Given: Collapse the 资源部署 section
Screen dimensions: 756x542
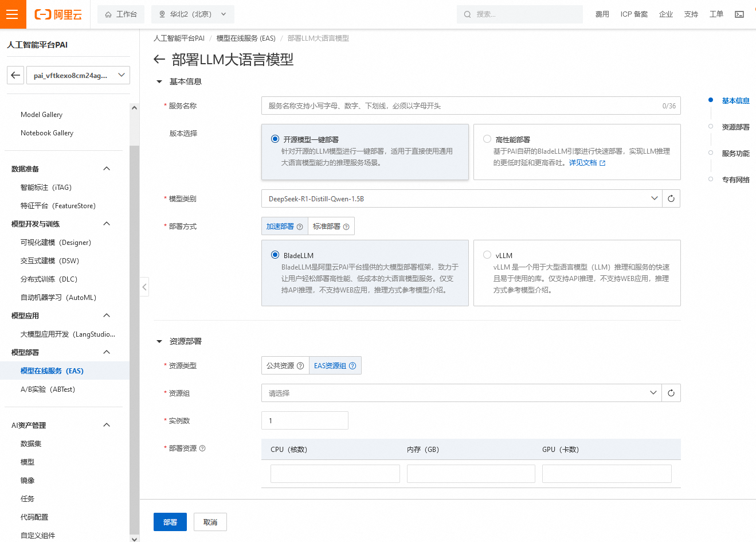Looking at the screenshot, I should 159,342.
